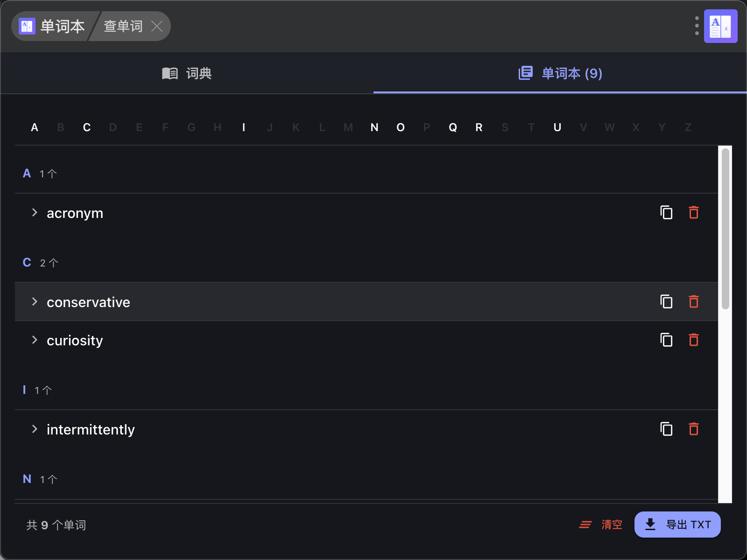Jump to letter O in alphabet index

tap(401, 127)
